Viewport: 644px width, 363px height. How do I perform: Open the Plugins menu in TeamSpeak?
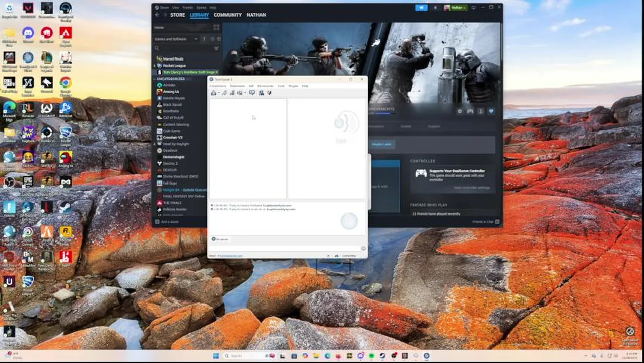(293, 86)
